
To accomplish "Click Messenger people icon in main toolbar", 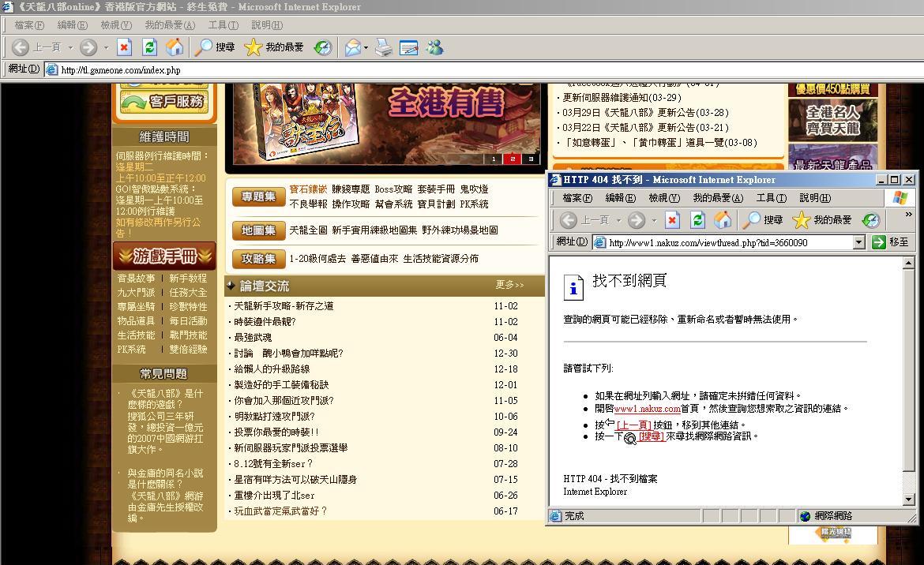I will [x=435, y=47].
